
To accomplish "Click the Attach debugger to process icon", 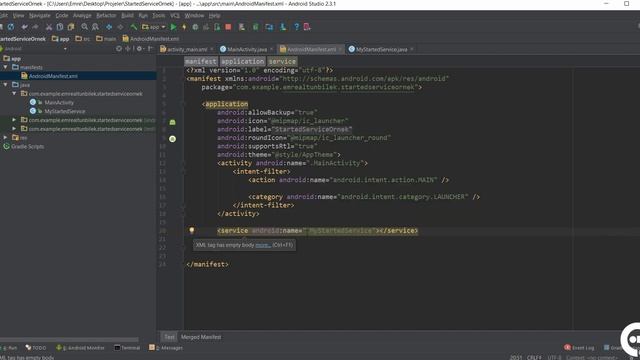I will [x=217, y=27].
